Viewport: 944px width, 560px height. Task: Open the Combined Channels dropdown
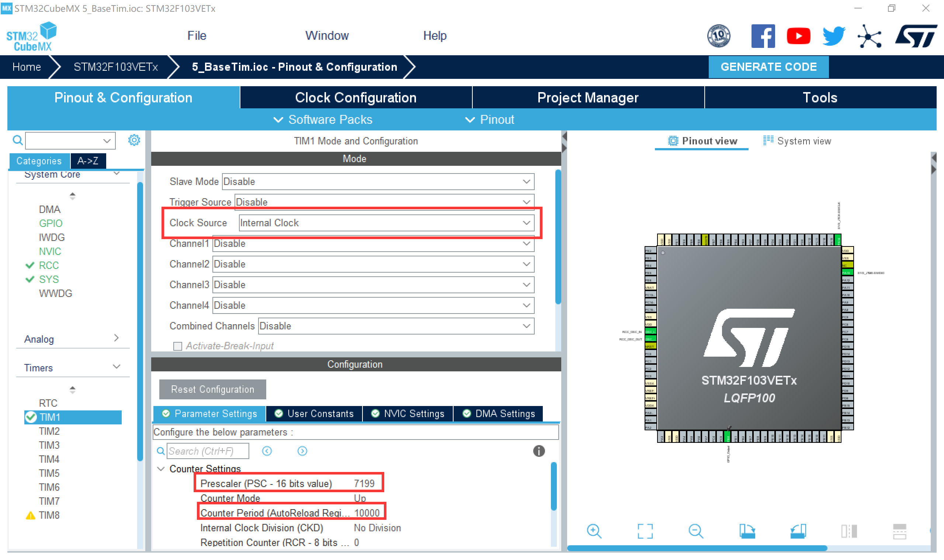click(396, 326)
